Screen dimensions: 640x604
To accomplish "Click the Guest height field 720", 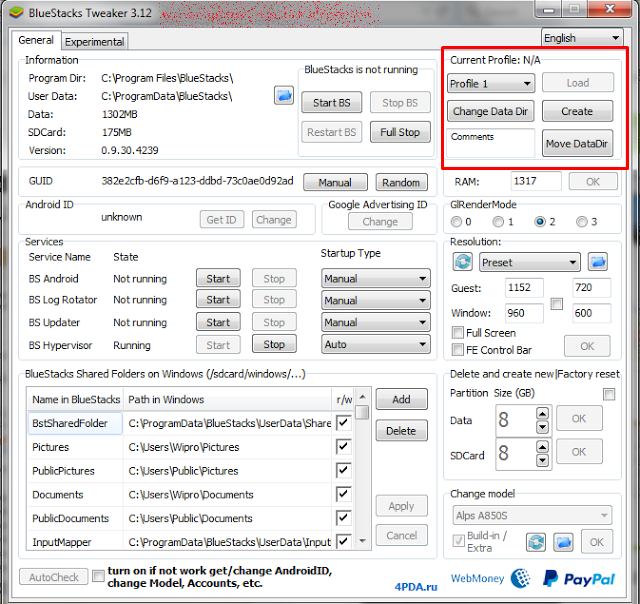I will tap(591, 288).
